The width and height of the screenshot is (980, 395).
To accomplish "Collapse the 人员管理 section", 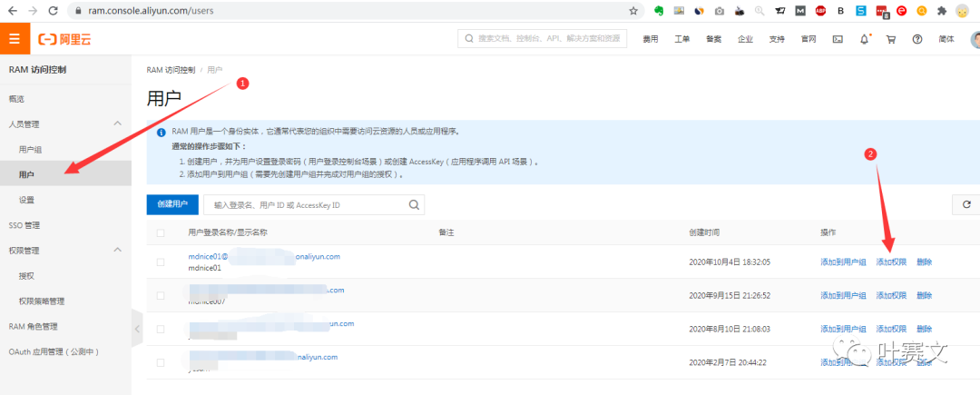I will [x=117, y=123].
